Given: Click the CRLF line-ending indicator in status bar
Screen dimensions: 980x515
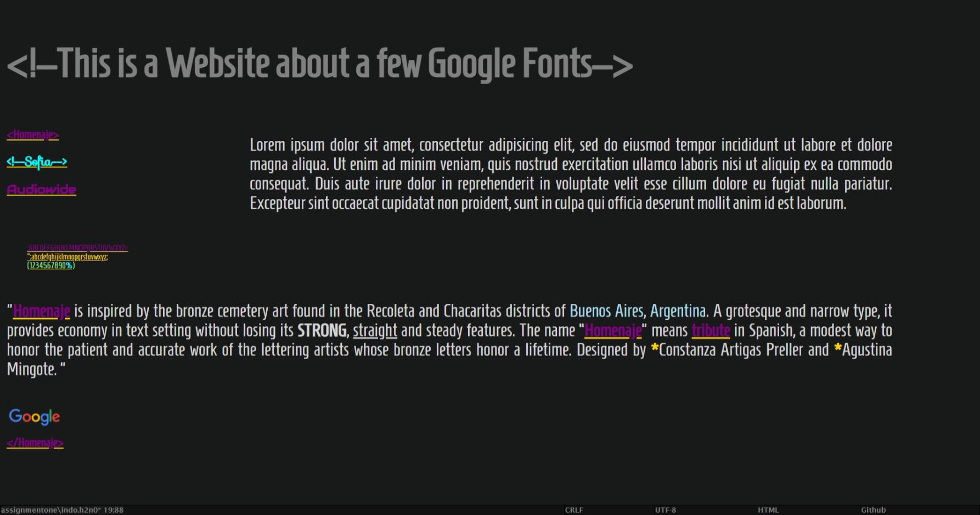Looking at the screenshot, I should pos(573,509).
